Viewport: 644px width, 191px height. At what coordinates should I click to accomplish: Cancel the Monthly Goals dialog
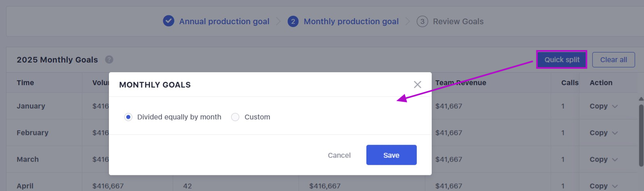click(x=339, y=155)
